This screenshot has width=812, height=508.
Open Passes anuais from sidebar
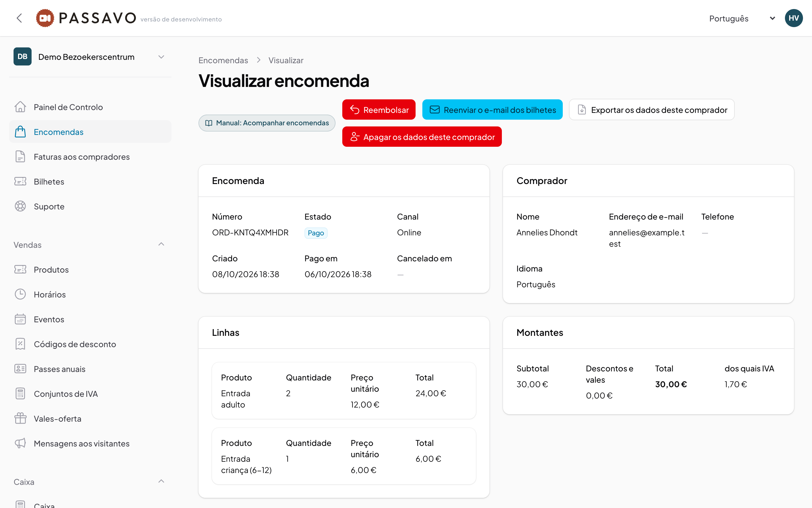click(90, 369)
